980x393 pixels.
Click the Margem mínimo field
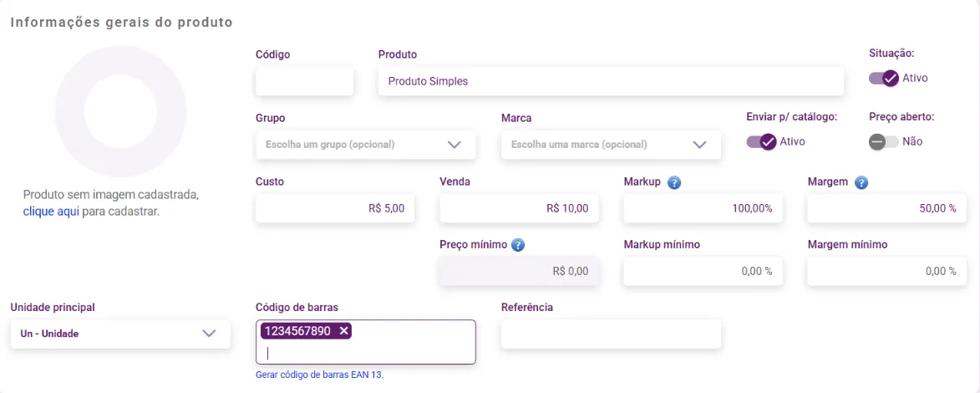887,271
